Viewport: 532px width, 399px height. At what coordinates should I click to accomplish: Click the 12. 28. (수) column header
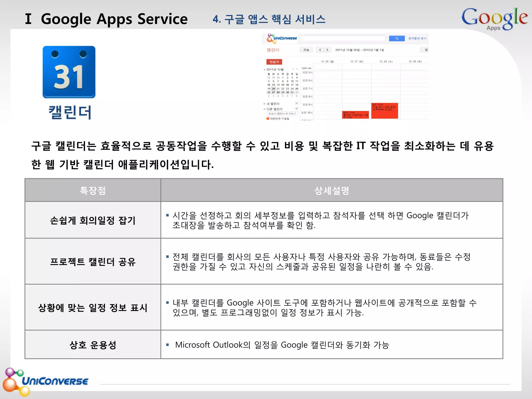click(386, 62)
